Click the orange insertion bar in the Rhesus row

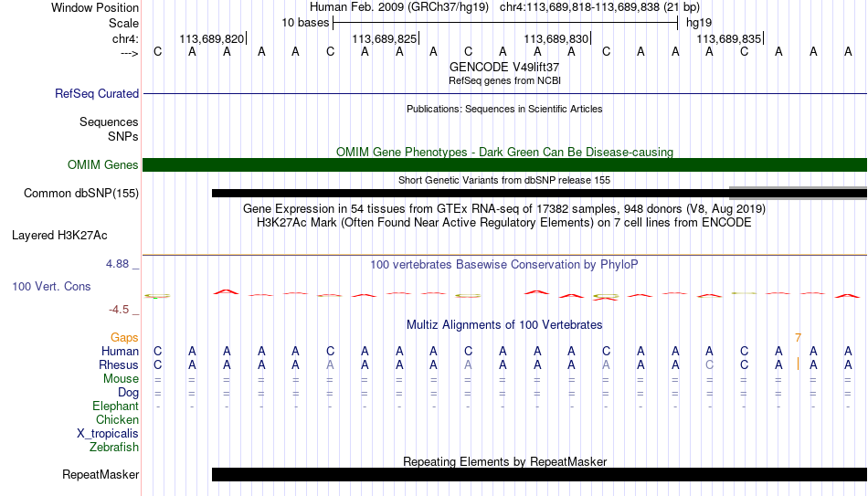tap(798, 364)
